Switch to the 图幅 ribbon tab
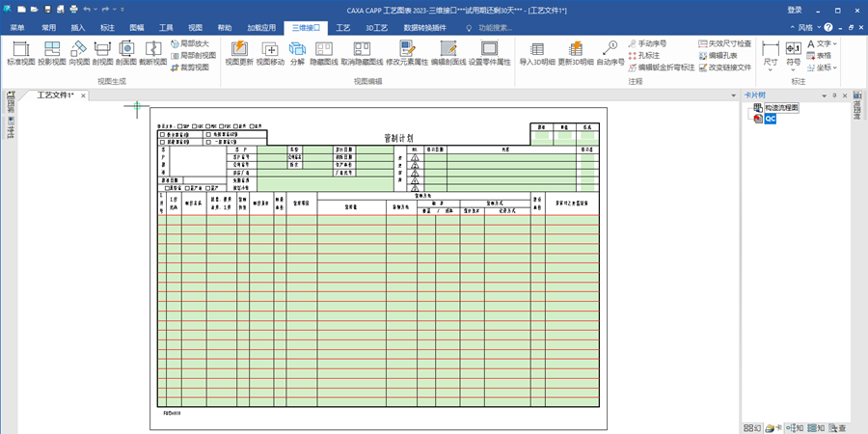 (137, 28)
